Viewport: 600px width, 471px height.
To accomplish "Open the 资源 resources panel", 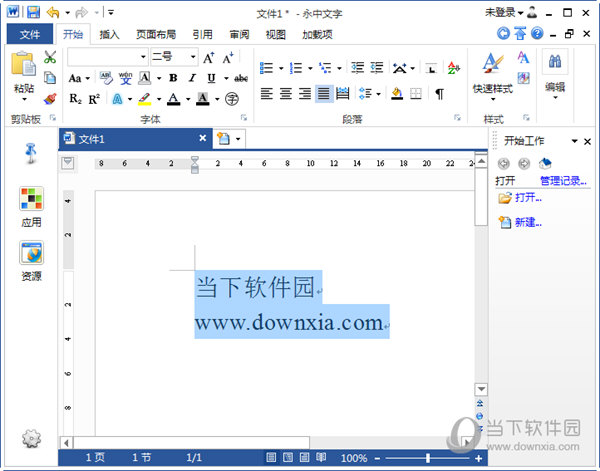I will pyautogui.click(x=31, y=261).
